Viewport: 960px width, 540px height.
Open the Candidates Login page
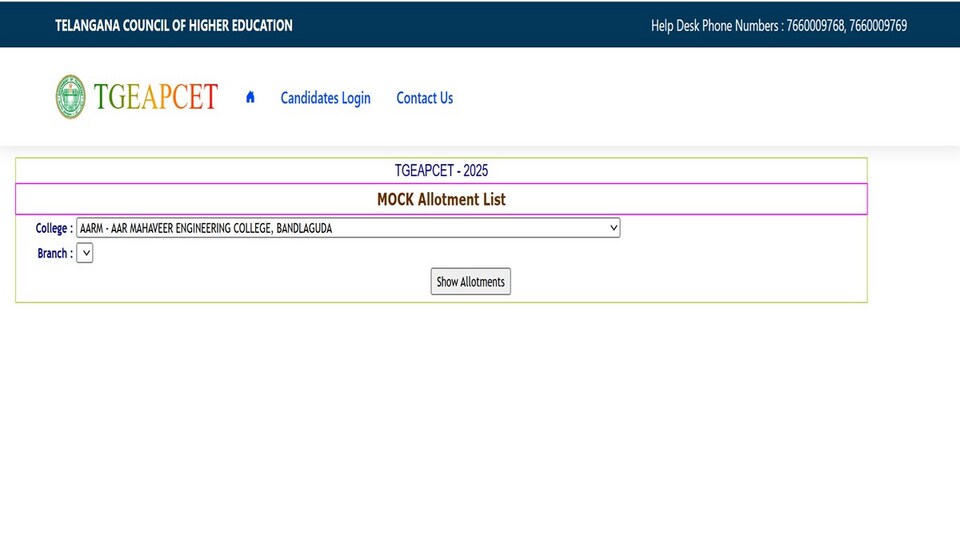[x=325, y=98]
